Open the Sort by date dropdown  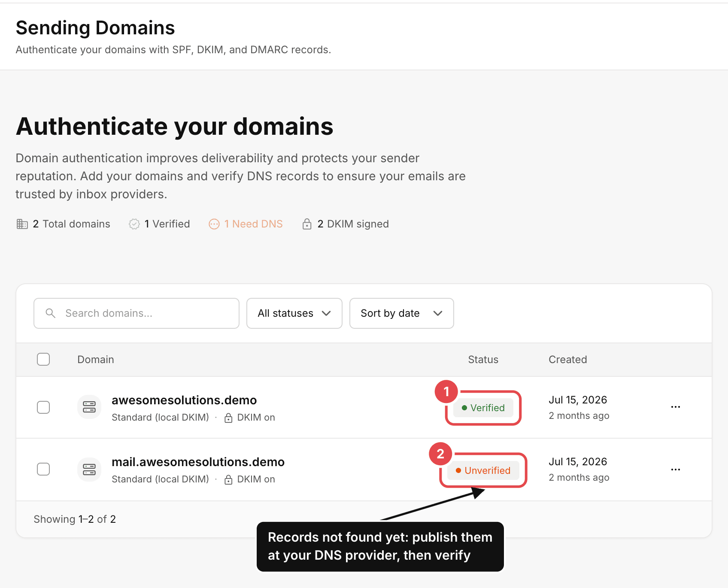pos(402,313)
